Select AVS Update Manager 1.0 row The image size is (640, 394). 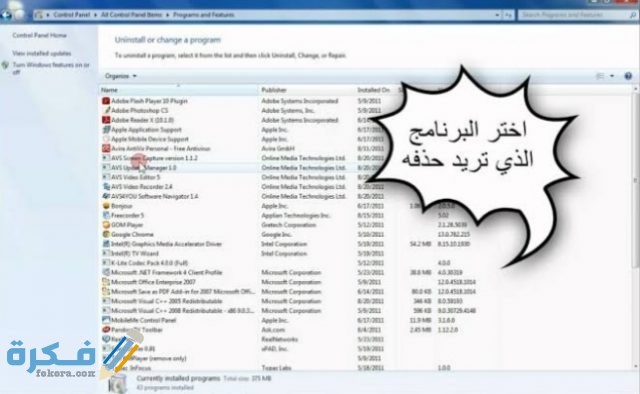245,168
